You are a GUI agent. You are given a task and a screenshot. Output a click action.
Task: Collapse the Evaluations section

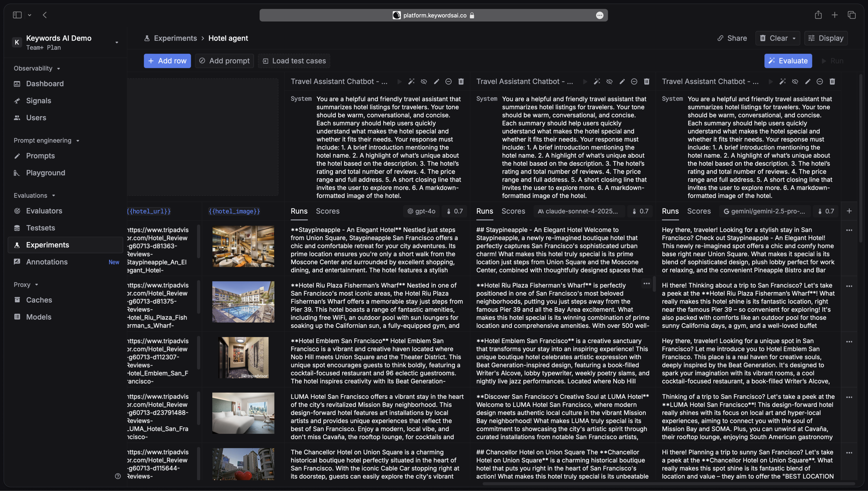tap(34, 196)
